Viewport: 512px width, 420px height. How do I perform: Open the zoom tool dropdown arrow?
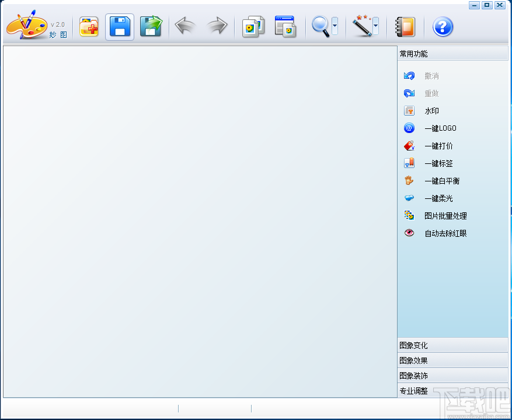(x=334, y=27)
